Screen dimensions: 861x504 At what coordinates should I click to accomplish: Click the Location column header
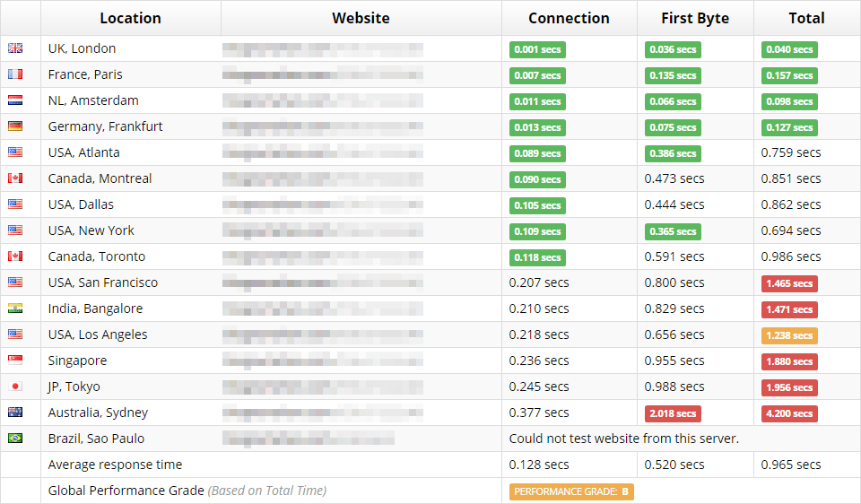(130, 18)
